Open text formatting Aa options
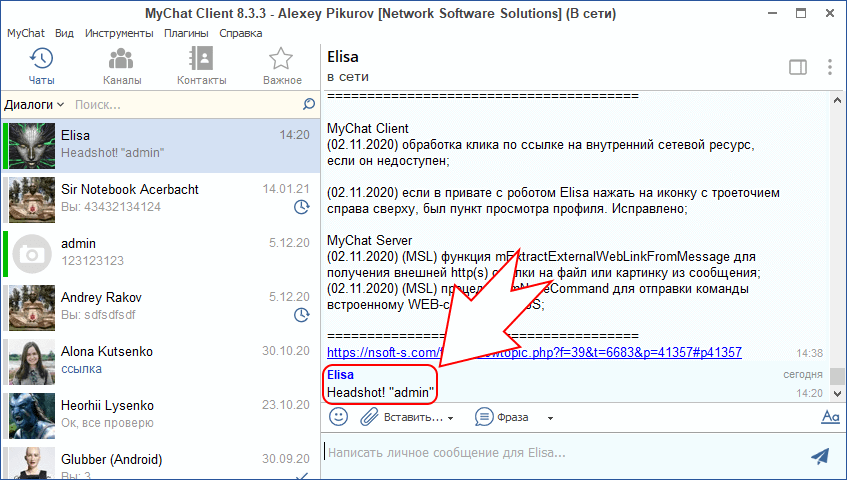847x480 pixels. coord(829,417)
